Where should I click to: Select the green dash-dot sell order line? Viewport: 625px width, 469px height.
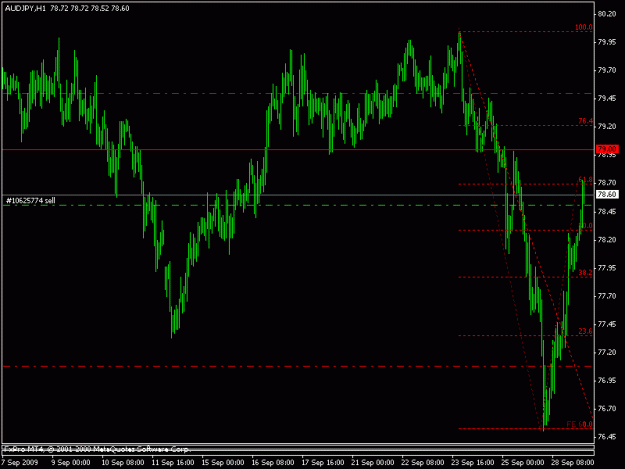(297, 205)
